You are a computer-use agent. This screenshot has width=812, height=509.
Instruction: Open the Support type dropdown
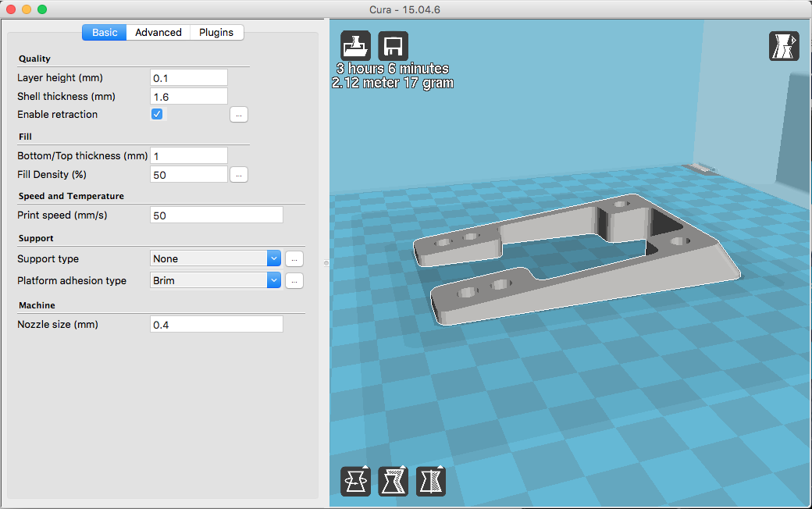point(215,258)
